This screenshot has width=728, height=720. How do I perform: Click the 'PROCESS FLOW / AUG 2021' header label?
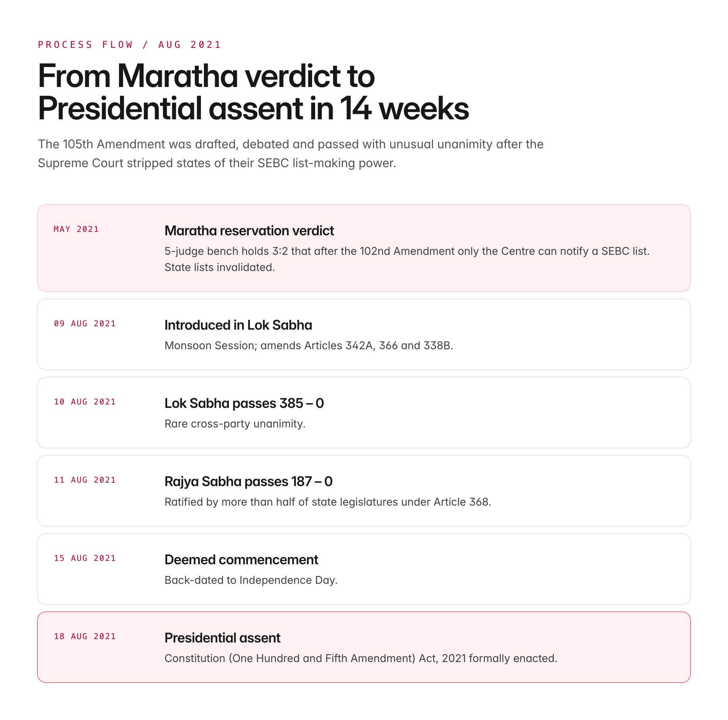click(x=129, y=45)
